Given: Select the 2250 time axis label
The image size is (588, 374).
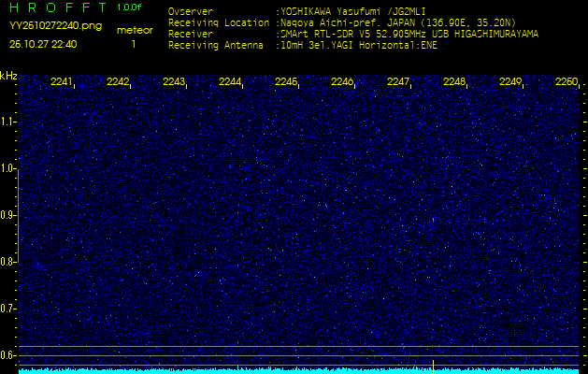Looking at the screenshot, I should pyautogui.click(x=566, y=82).
